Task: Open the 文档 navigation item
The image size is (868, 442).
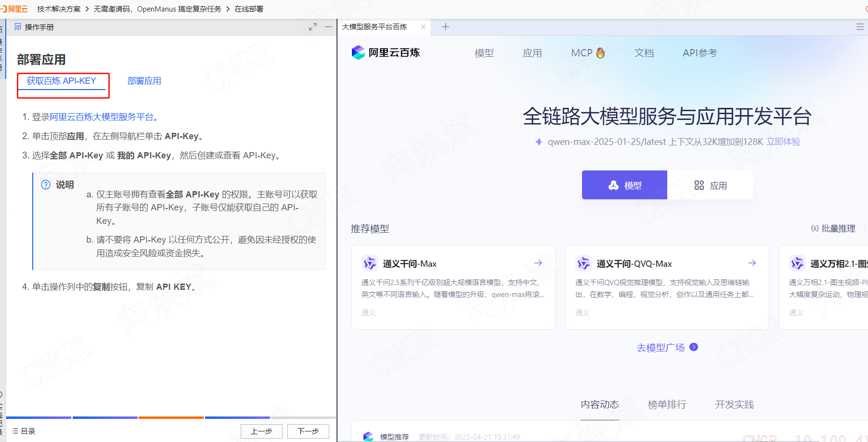Action: click(644, 53)
